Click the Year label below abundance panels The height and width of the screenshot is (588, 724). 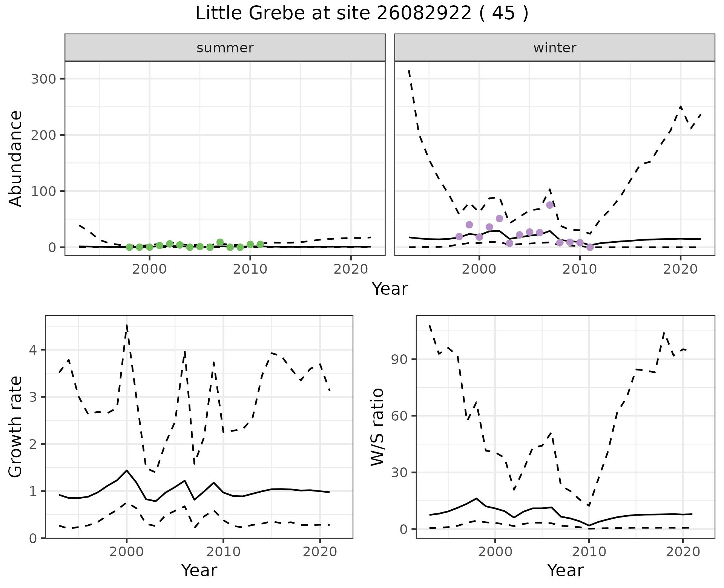(x=390, y=289)
